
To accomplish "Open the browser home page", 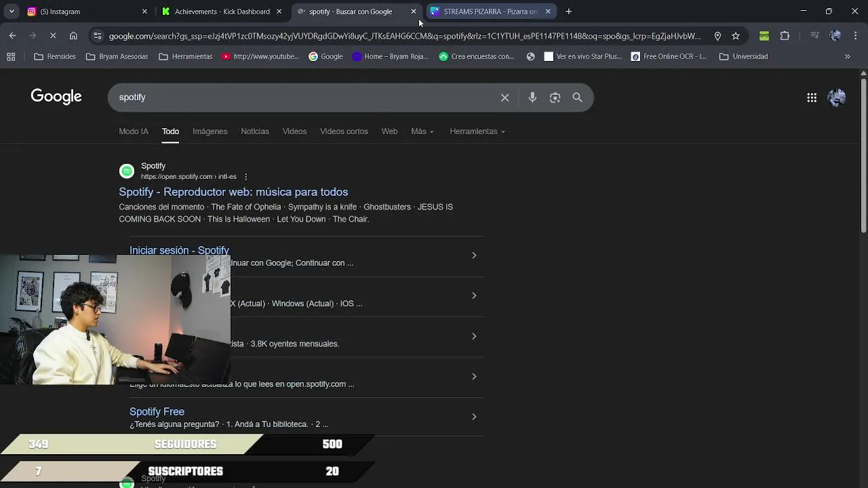I will click(x=73, y=36).
